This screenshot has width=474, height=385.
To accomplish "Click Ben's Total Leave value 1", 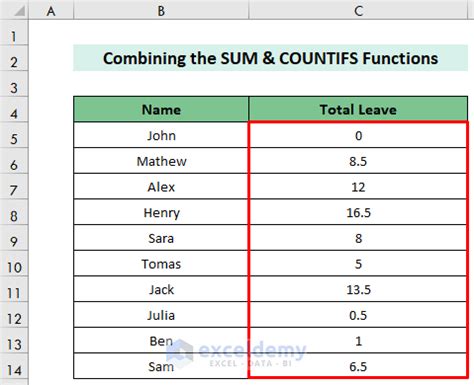I will 358,341.
